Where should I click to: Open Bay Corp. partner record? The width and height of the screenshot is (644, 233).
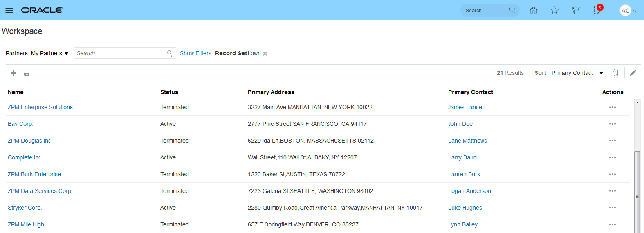click(20, 124)
